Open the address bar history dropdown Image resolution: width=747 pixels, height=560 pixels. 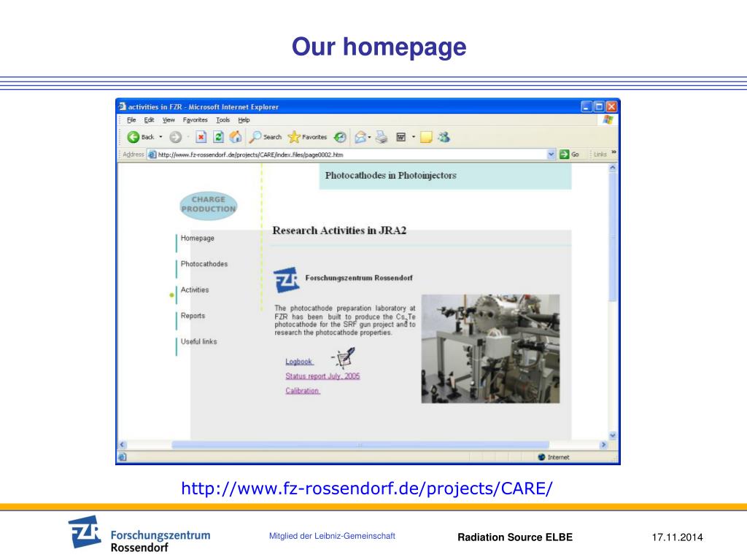pyautogui.click(x=551, y=155)
